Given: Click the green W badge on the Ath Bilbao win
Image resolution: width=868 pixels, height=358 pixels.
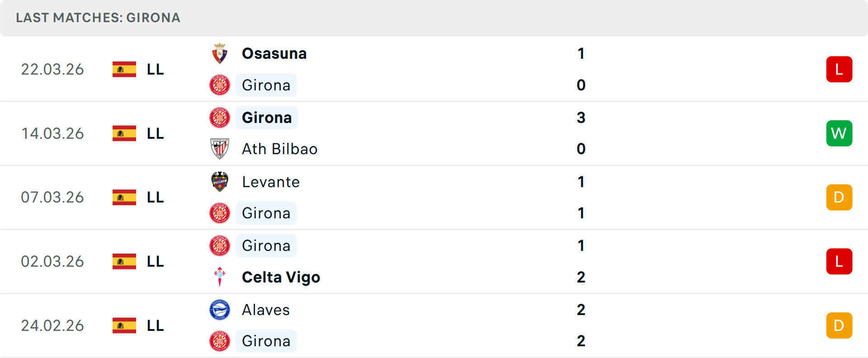Looking at the screenshot, I should [839, 133].
